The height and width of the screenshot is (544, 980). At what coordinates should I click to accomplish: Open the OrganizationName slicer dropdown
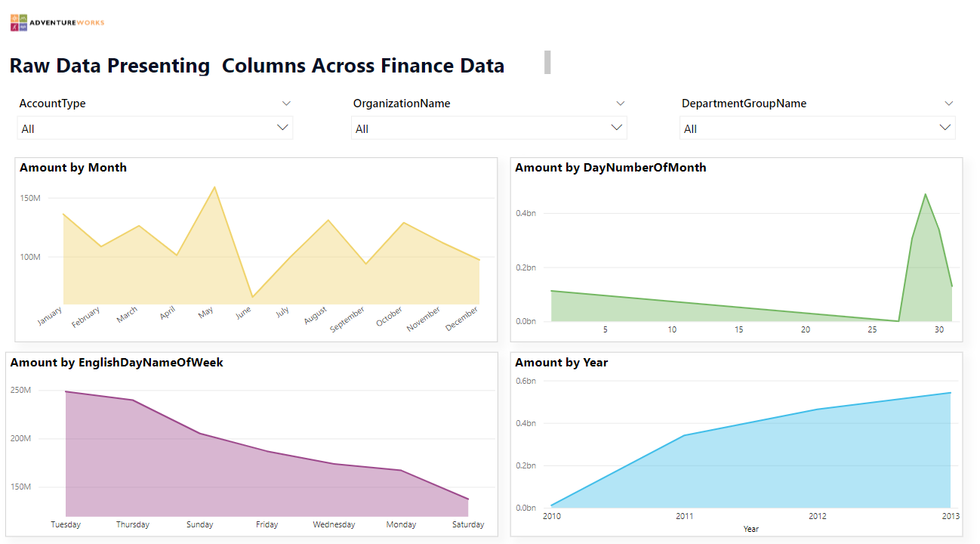[618, 128]
